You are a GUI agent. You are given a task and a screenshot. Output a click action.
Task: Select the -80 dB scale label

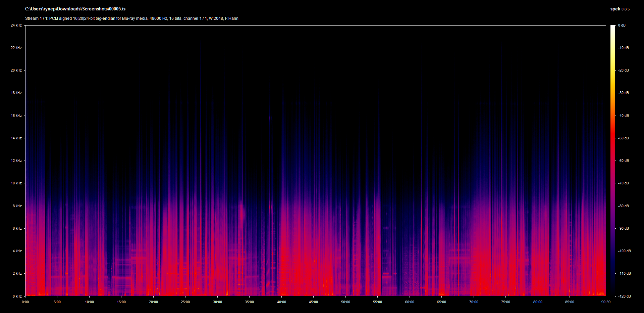(624, 206)
